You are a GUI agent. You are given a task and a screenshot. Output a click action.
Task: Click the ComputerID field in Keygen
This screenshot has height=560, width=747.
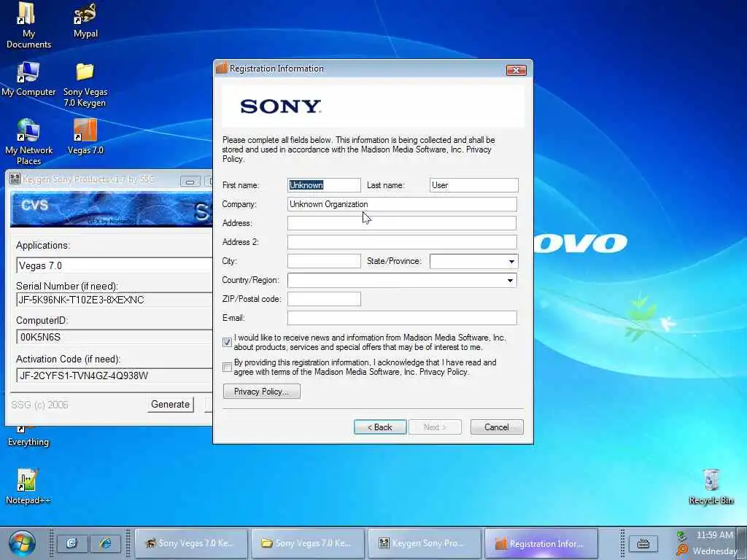coord(114,337)
